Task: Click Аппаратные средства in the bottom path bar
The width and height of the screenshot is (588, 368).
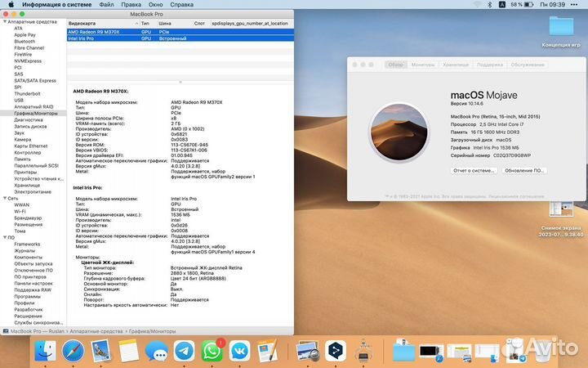Action: click(96, 331)
